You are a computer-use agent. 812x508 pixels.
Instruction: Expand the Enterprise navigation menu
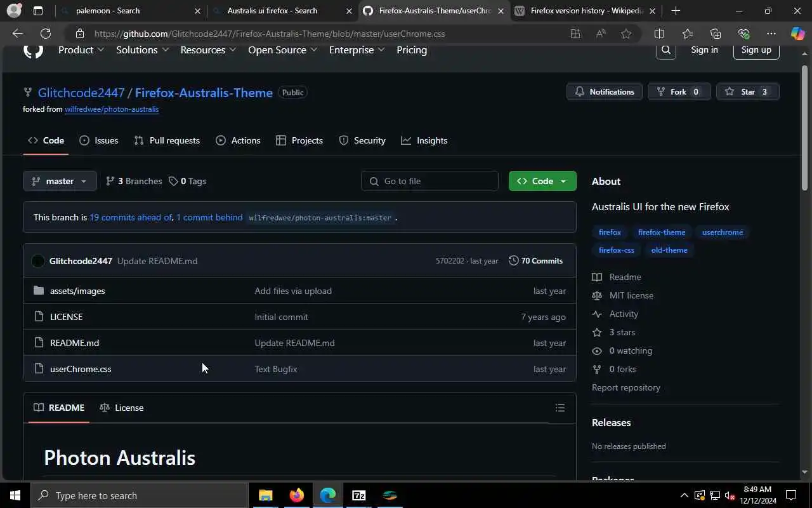coord(357,50)
